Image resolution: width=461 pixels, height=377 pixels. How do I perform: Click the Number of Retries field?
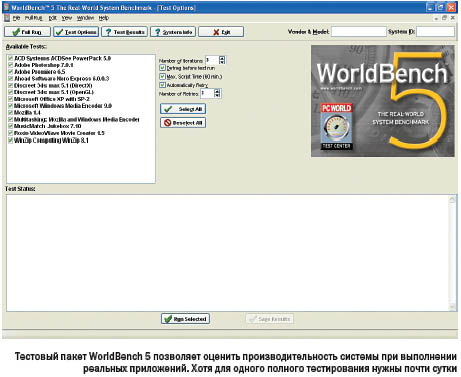coord(207,93)
